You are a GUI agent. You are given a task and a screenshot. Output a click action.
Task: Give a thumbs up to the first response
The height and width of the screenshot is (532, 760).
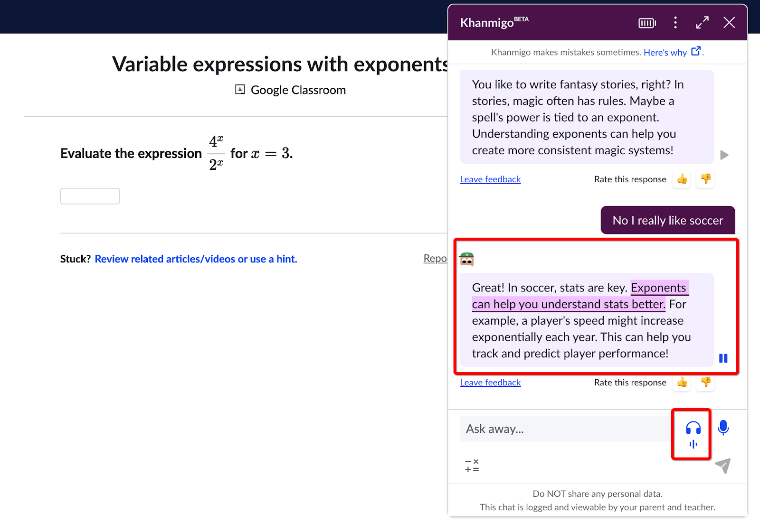[681, 179]
